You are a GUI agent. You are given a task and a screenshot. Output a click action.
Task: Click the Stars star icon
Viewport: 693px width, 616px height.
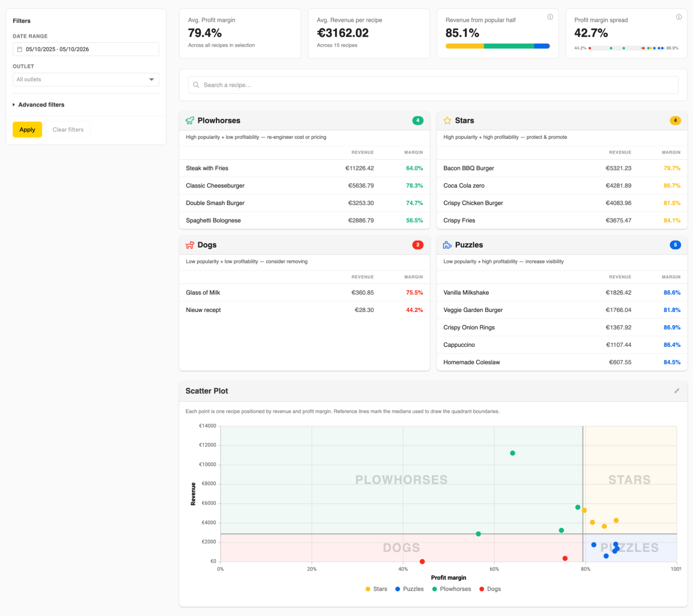point(447,121)
